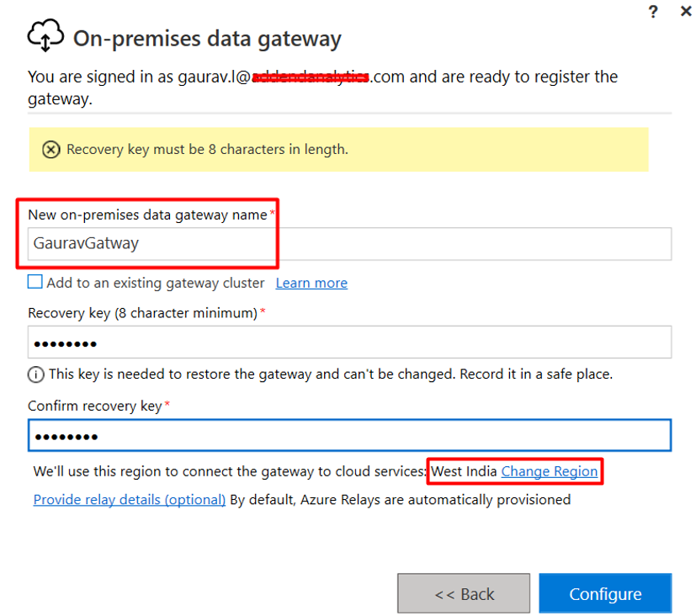Click into the Recovery key password field
The image size is (696, 616).
click(349, 343)
